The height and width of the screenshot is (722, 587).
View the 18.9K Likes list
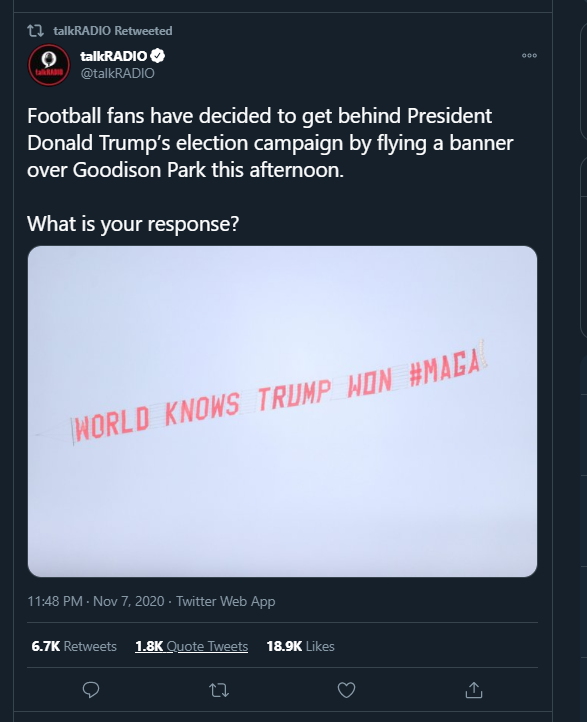(x=300, y=646)
